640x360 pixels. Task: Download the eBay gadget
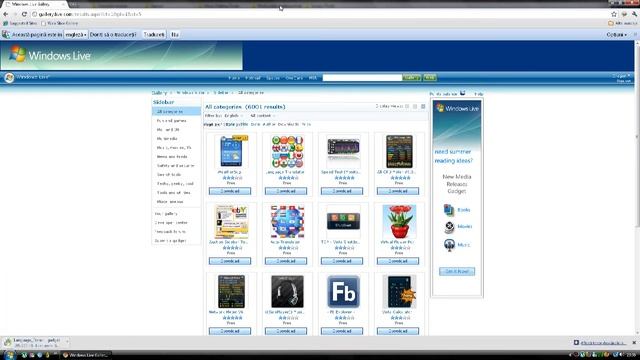pyautogui.click(x=230, y=261)
